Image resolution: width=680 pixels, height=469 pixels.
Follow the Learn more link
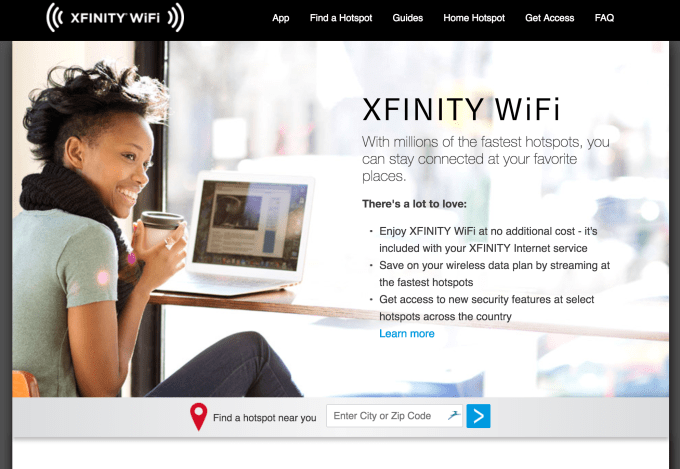pos(407,334)
